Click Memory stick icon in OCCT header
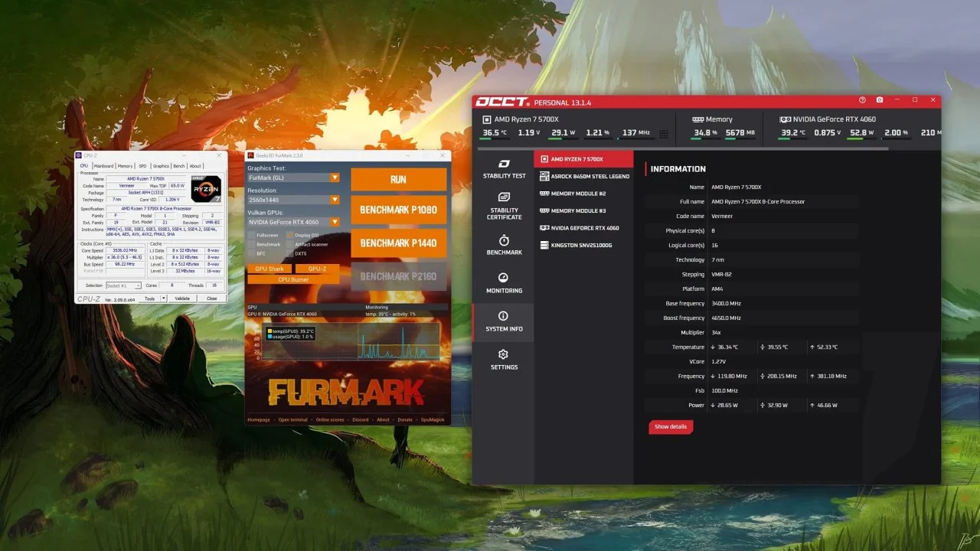The height and width of the screenshot is (551, 980). tap(698, 119)
